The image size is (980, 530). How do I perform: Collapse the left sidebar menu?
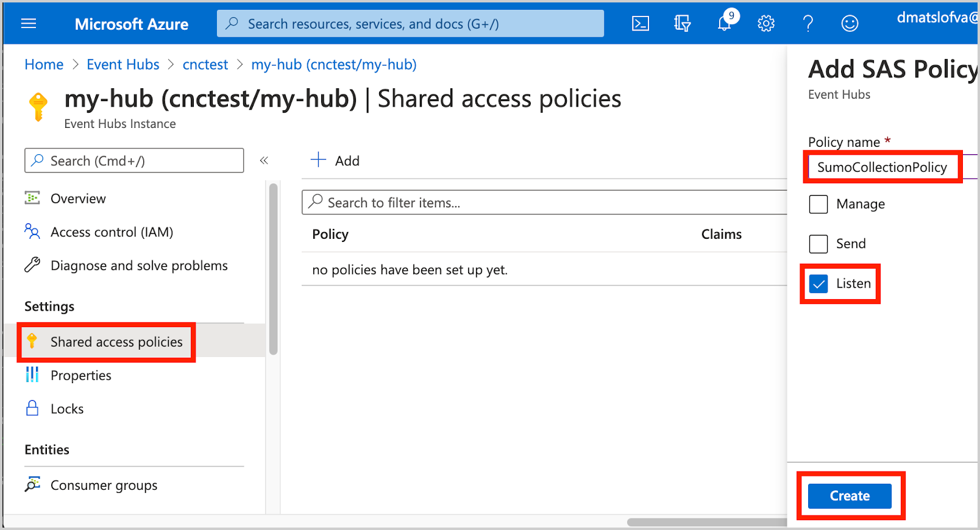coord(264,161)
